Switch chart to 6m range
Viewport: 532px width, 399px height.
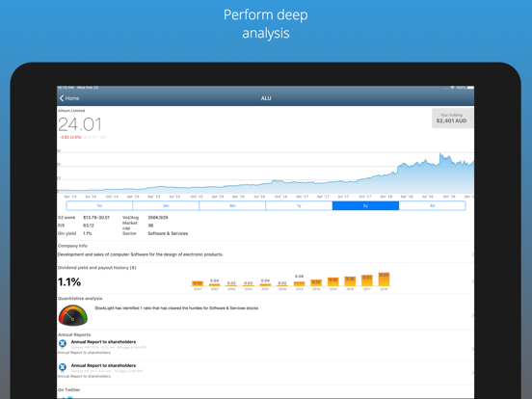click(232, 205)
